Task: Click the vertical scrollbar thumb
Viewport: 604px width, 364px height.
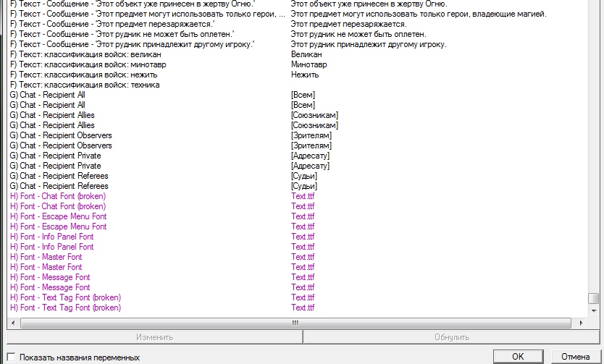Action: [x=594, y=299]
